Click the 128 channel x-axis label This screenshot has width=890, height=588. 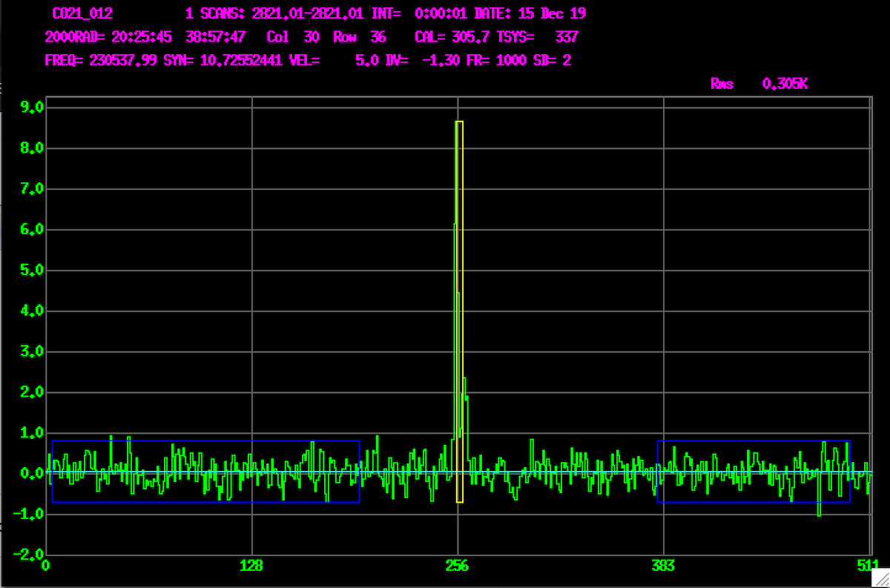click(x=252, y=566)
